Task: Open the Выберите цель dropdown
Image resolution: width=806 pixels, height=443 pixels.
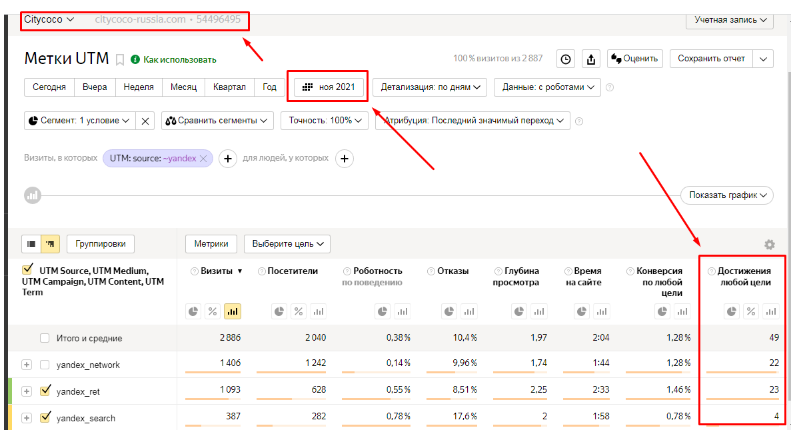Action: click(288, 244)
